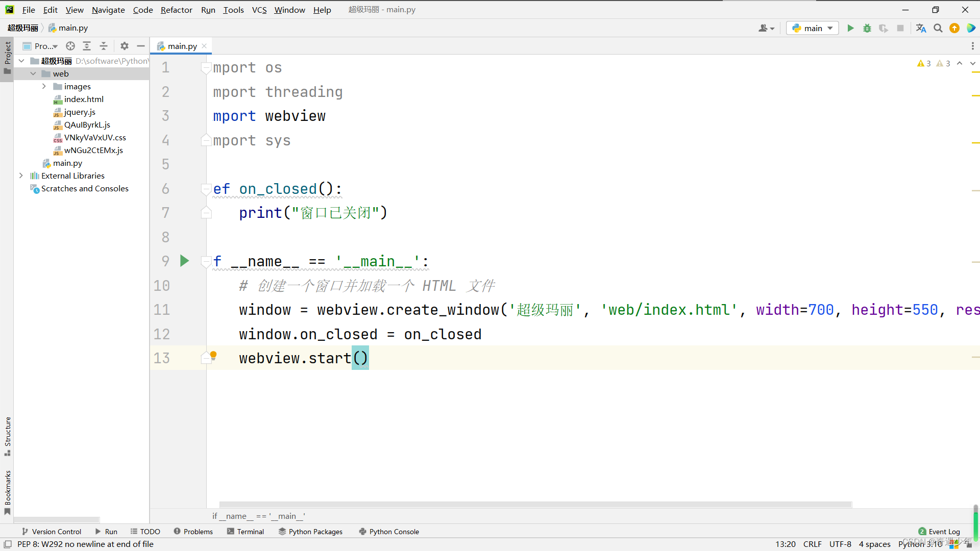The width and height of the screenshot is (980, 551).
Task: Open Project panel settings gear
Action: (x=125, y=46)
